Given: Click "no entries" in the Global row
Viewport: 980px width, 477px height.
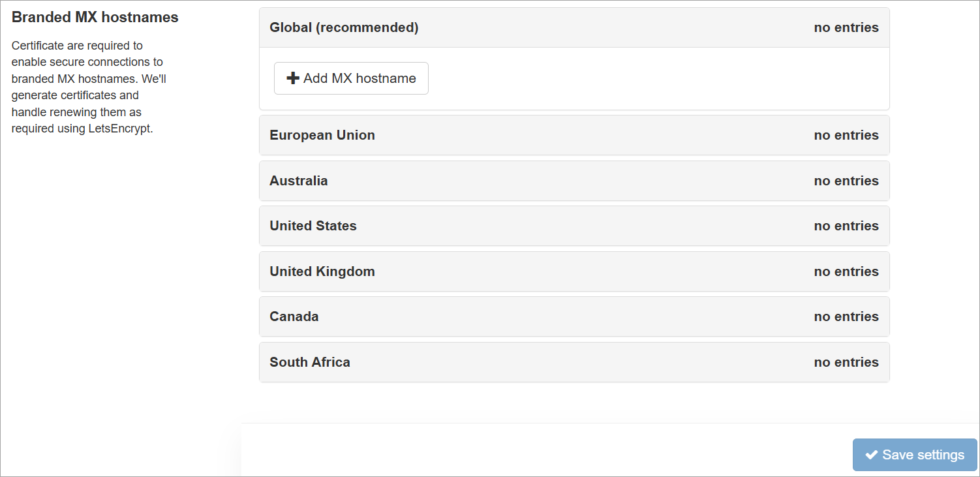Looking at the screenshot, I should point(846,27).
